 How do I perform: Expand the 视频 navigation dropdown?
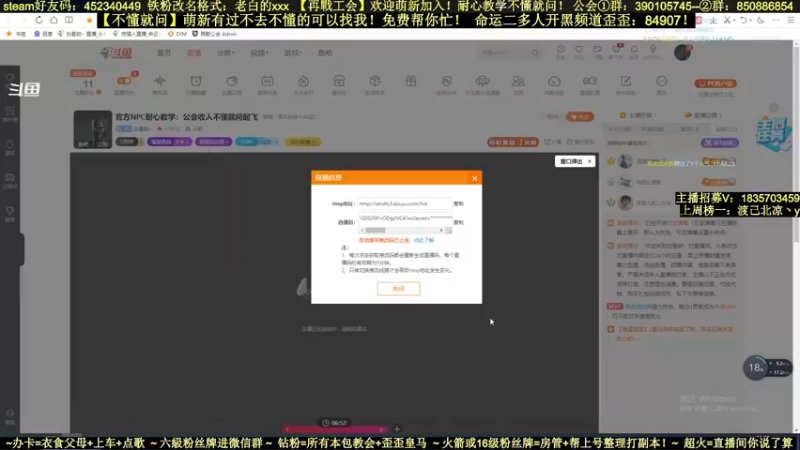pos(259,53)
